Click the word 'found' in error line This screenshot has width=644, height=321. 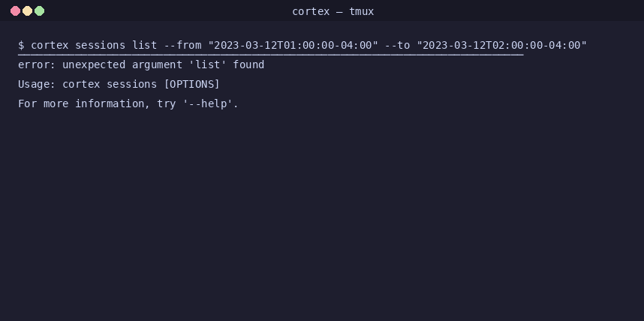pos(249,64)
